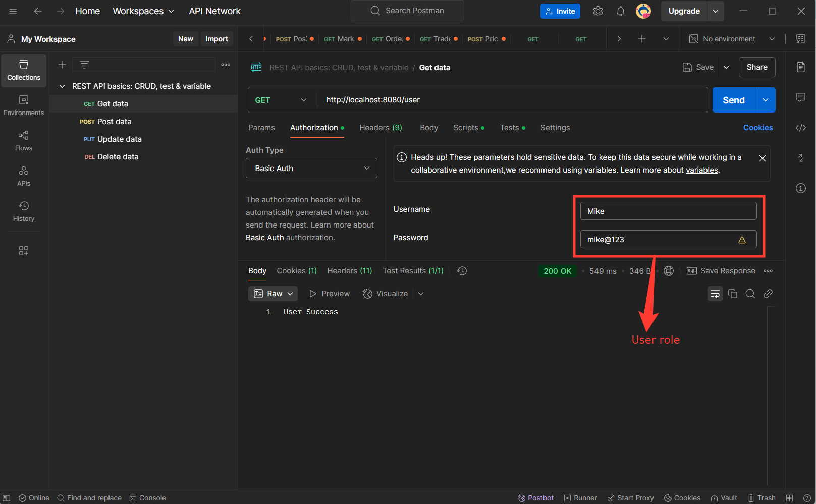Viewport: 816px width, 504px height.
Task: Search within the response body
Action: tap(750, 294)
